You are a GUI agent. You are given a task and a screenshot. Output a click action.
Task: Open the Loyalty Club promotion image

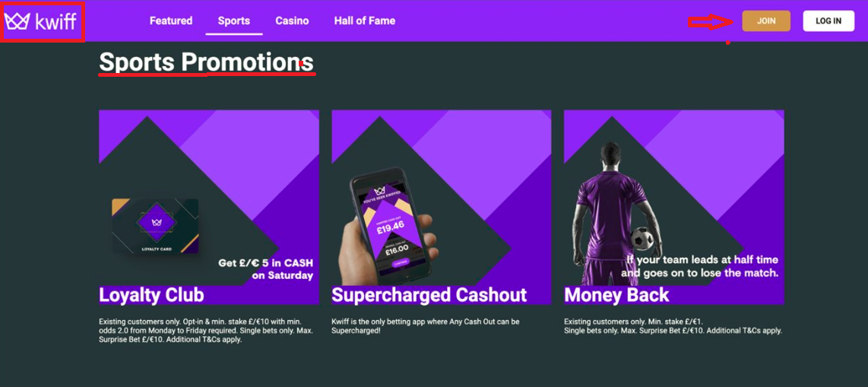coord(209,207)
